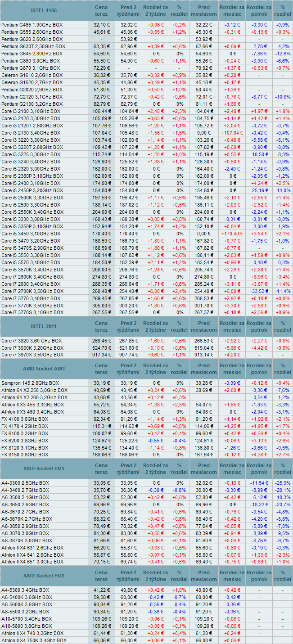293x644 pixels.
Task: Select Core i7 3820 3.60 GHz BOX
Action: click(32, 341)
